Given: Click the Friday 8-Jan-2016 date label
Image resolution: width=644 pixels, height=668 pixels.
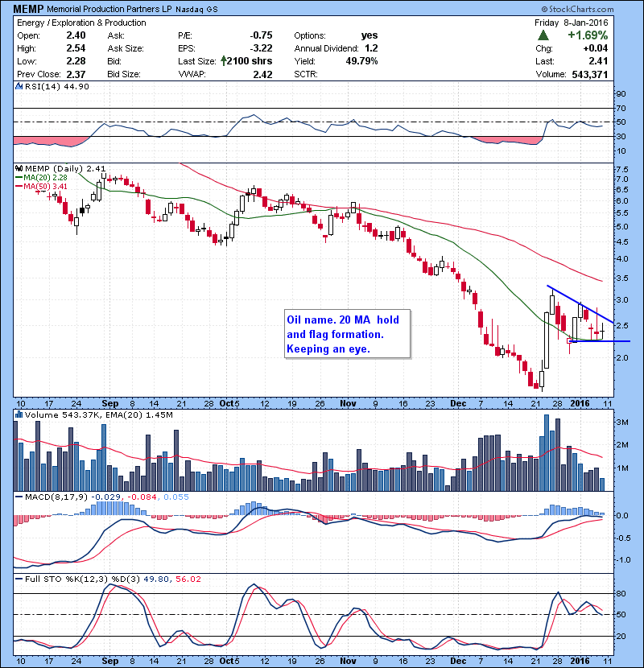Looking at the screenshot, I should [x=571, y=23].
